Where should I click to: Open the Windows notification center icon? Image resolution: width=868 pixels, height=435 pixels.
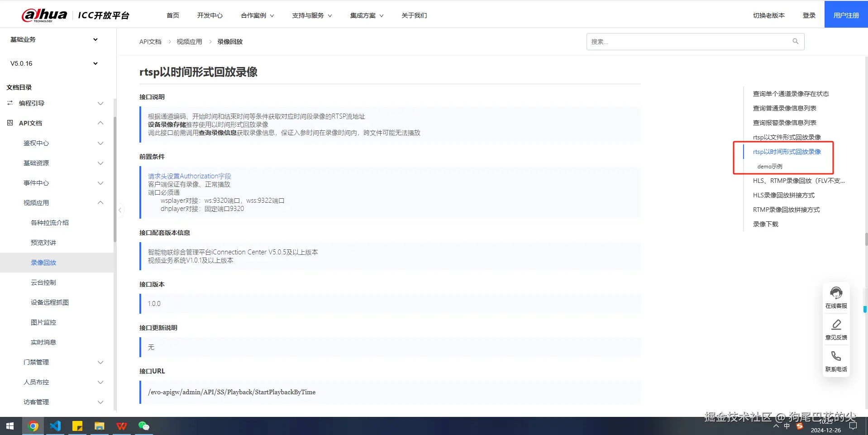pos(853,426)
